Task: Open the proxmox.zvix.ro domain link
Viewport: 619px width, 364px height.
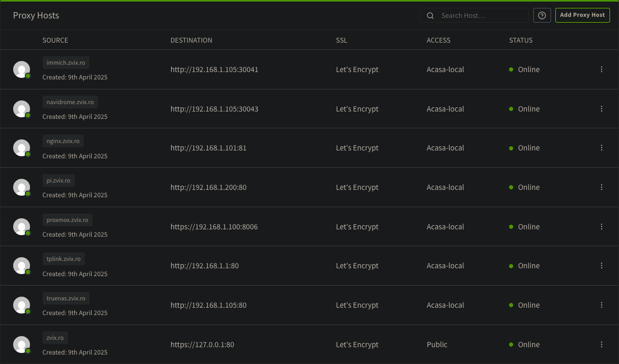Action: [x=67, y=220]
